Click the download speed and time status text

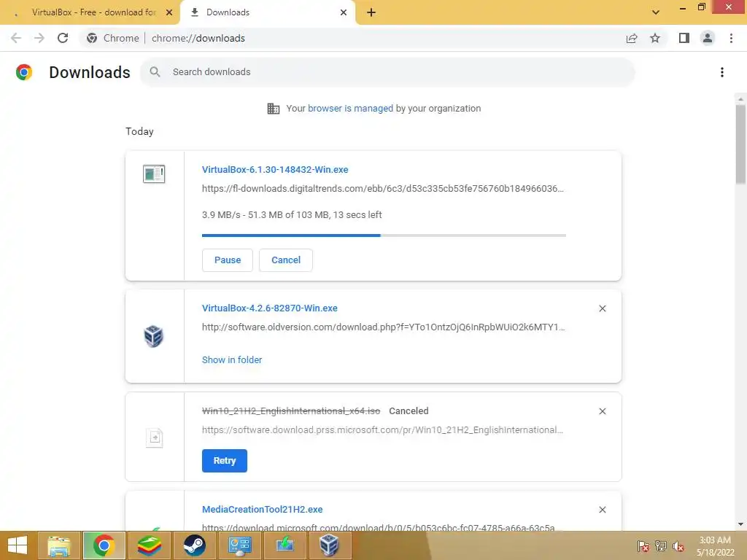(x=292, y=215)
